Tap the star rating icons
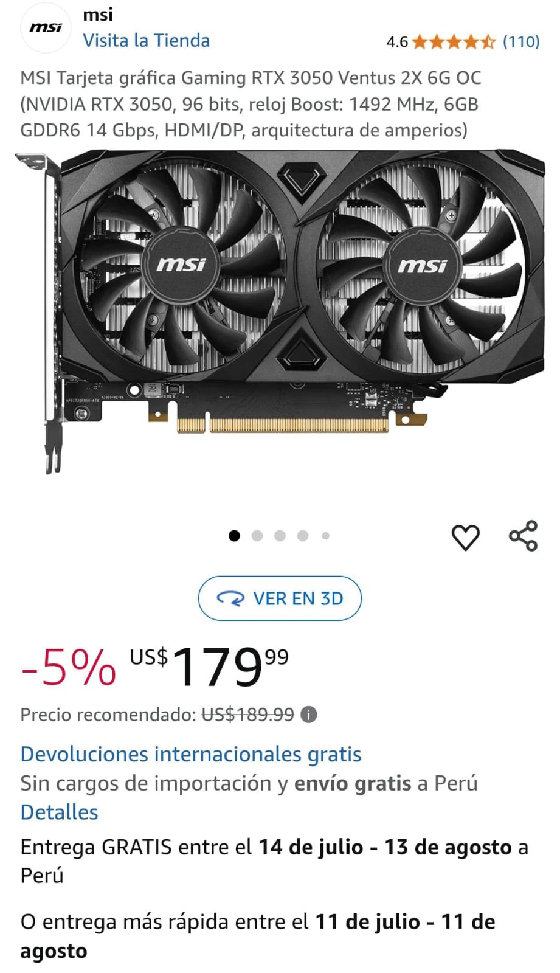 [454, 42]
